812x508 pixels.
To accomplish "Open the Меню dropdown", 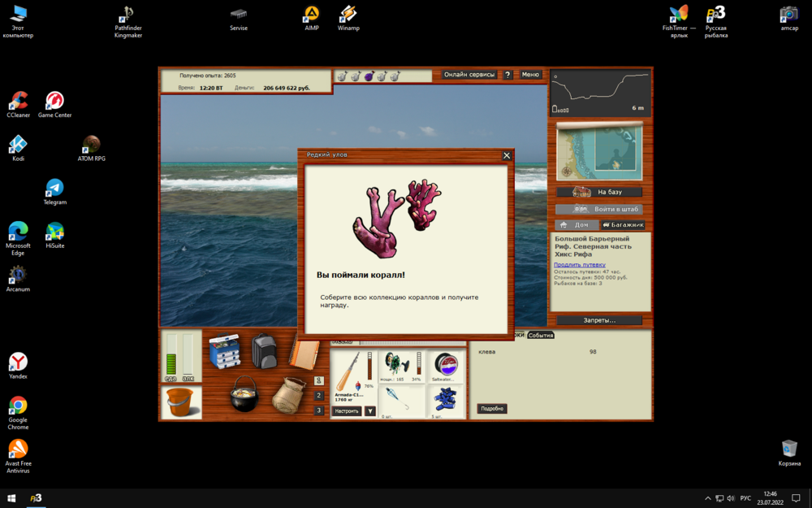I will click(530, 75).
